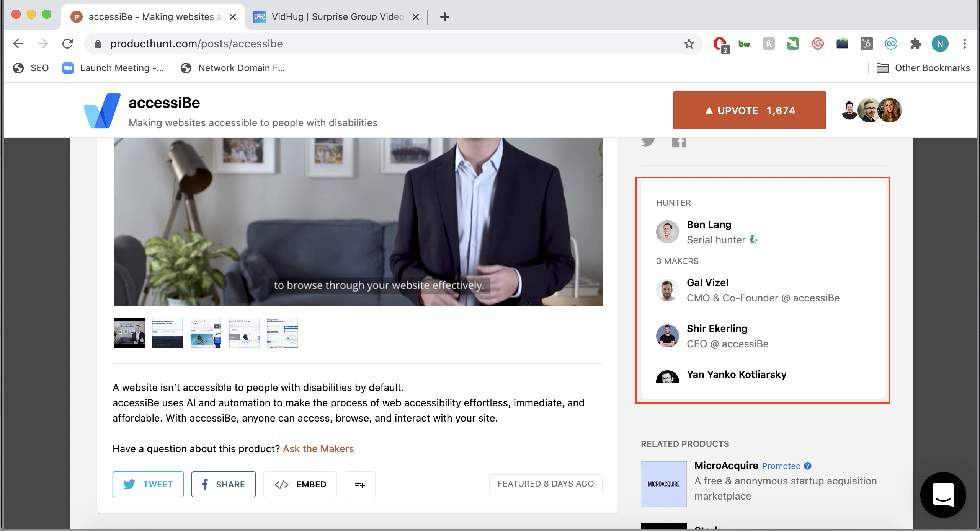Click the Facebook icon in sidebar
The height and width of the screenshot is (531, 980).
[x=679, y=142]
